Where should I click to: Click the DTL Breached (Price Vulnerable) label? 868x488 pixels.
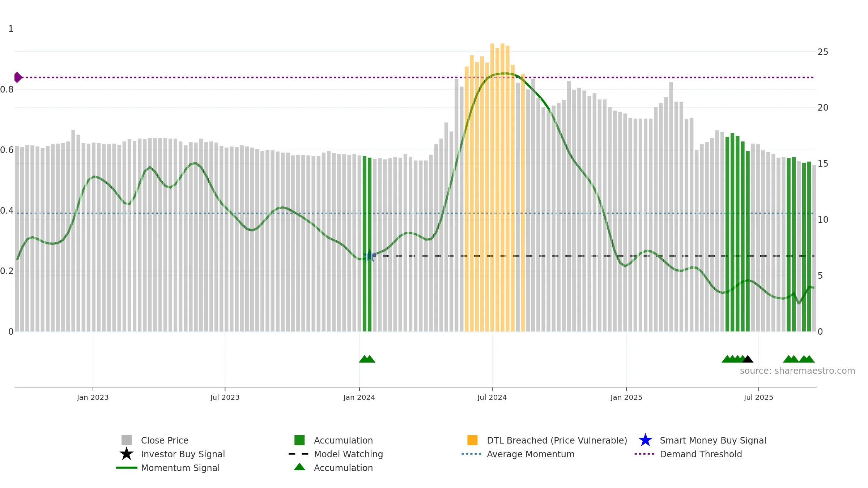[557, 440]
